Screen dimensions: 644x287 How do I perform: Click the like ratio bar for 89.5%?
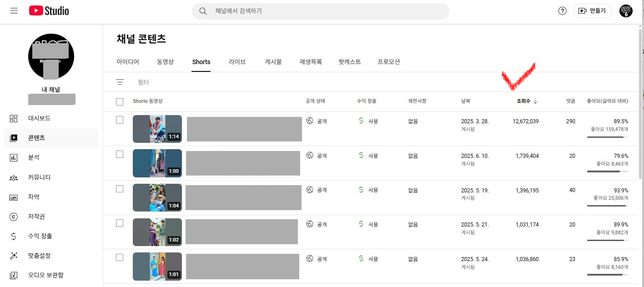607,137
